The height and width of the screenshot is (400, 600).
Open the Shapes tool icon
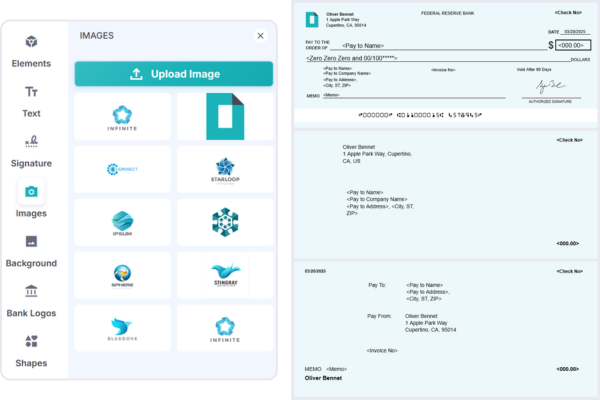31,341
